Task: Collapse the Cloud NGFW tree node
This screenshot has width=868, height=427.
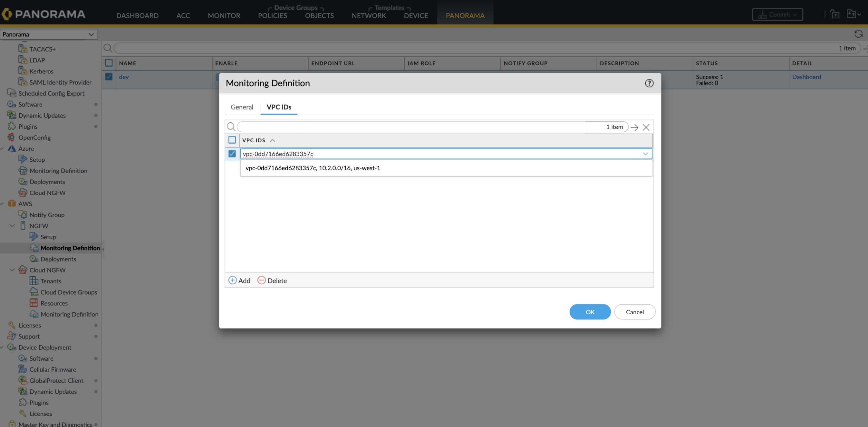Action: click(x=12, y=270)
